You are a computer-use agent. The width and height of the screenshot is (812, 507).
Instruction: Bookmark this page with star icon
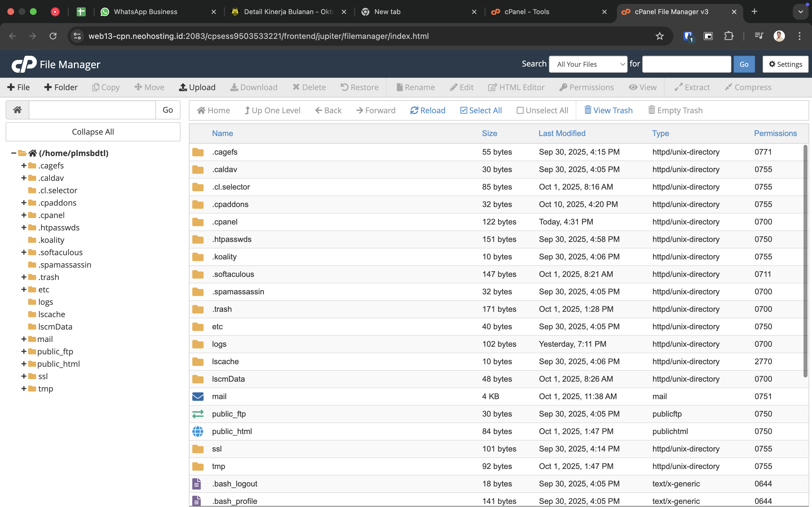(x=659, y=36)
